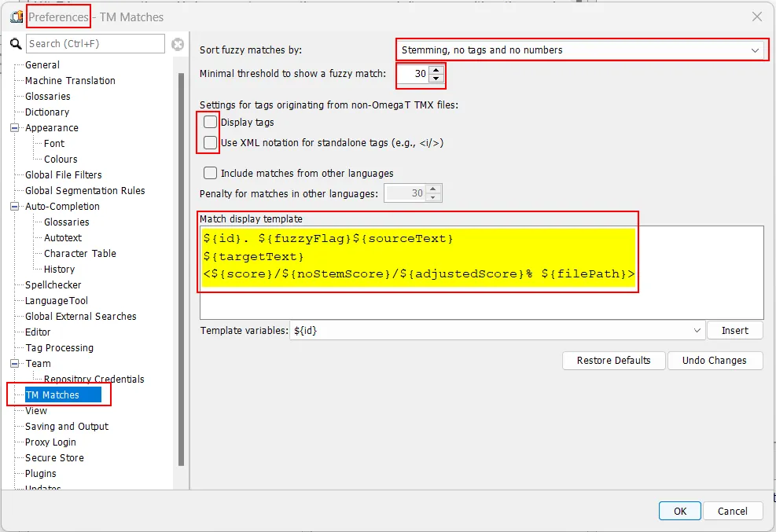Increase the minimal fuzzy match threshold

pyautogui.click(x=436, y=69)
